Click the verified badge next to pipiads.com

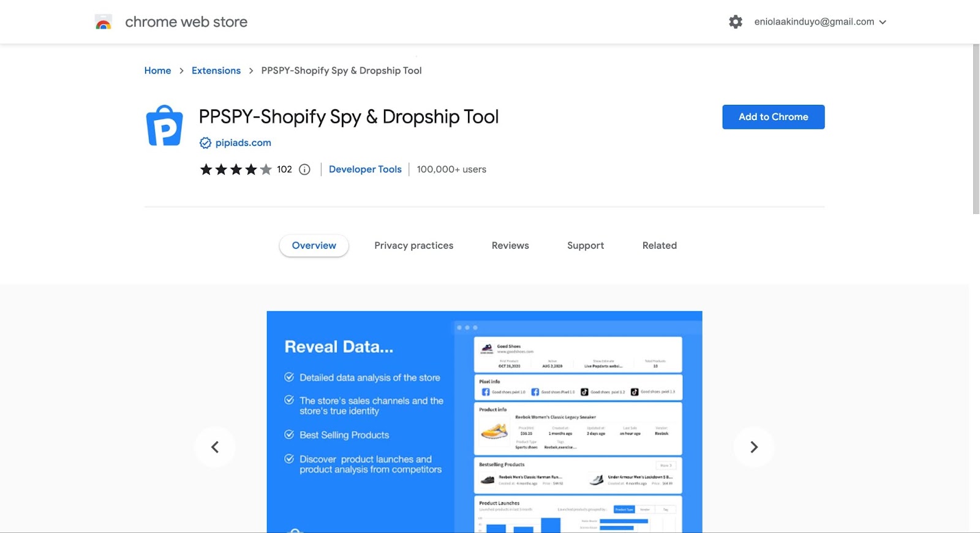(x=205, y=143)
